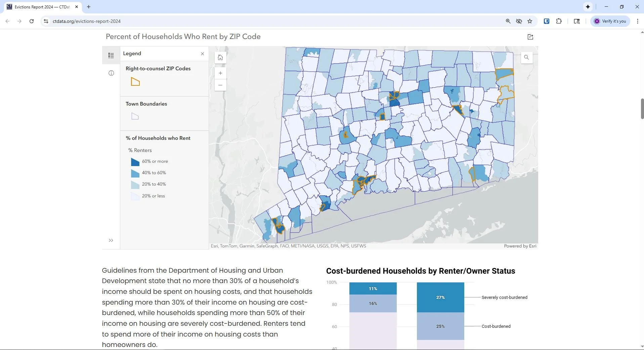
Task: Open the legend list icon in map sidebar
Action: coord(111,55)
